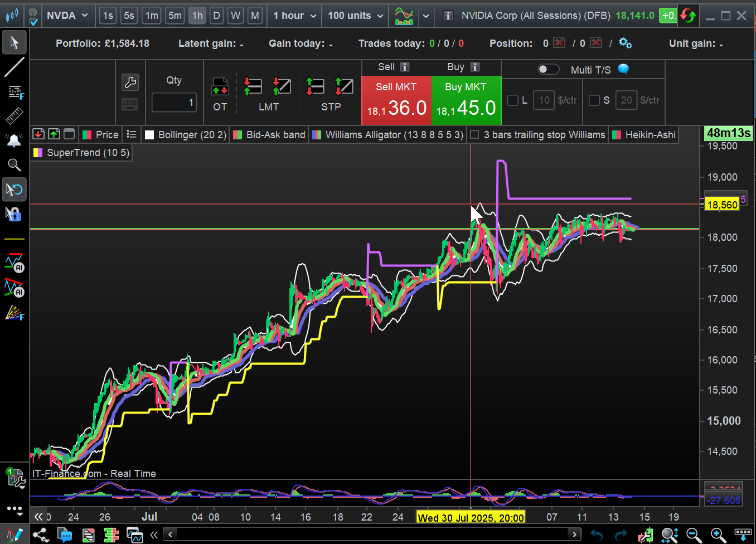756x544 pixels.
Task: Expand the 1 hour timeframe dropdown
Action: (x=294, y=16)
